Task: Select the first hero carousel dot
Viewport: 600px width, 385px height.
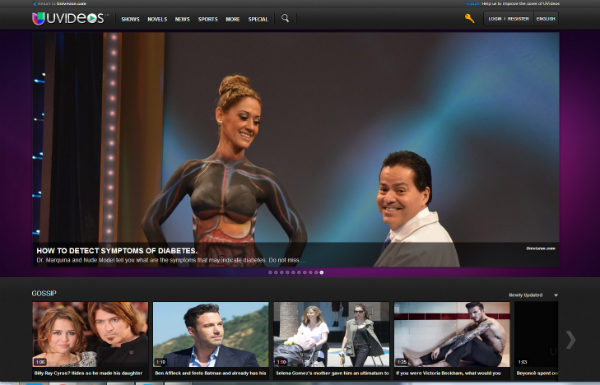Action: [270, 272]
